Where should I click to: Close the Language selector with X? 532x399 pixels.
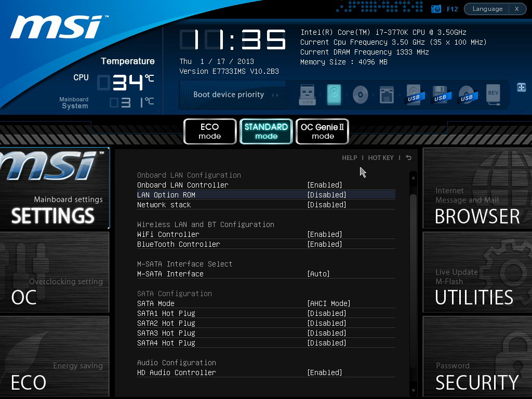pyautogui.click(x=517, y=9)
